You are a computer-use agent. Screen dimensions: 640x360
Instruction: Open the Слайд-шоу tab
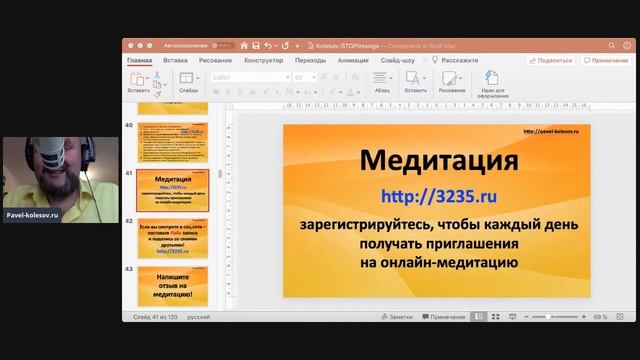click(x=398, y=60)
